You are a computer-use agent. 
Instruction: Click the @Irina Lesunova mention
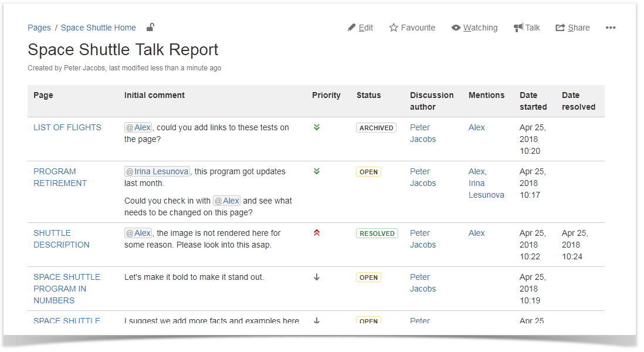[157, 171]
